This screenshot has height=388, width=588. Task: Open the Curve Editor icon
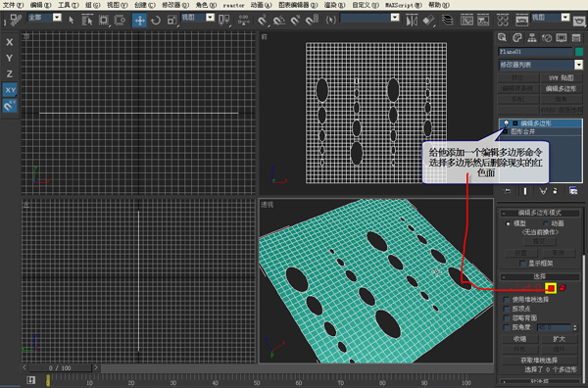[x=466, y=20]
